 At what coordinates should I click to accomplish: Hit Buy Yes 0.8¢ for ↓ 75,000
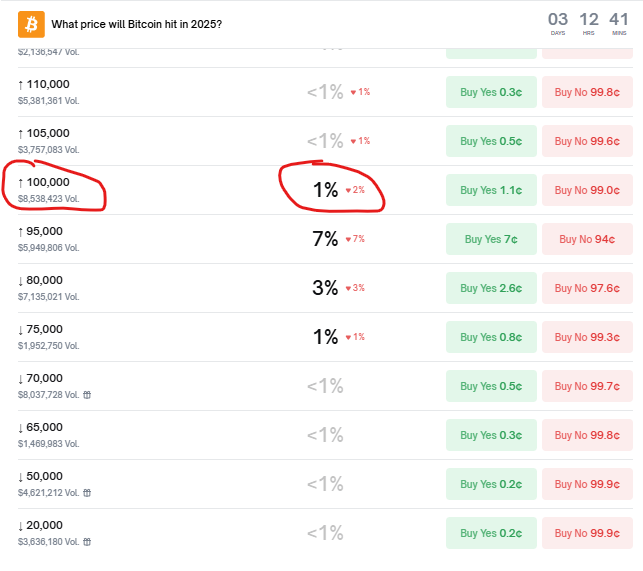click(490, 337)
